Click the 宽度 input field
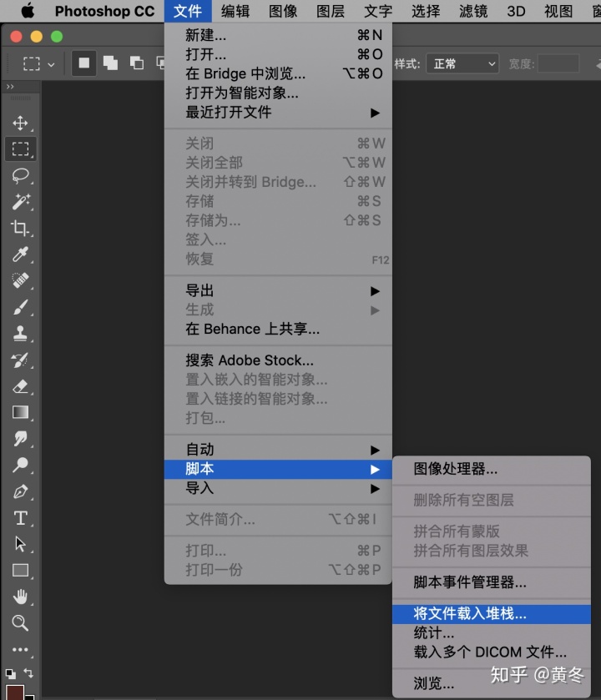Screen dimensions: 601x700 pos(558,63)
